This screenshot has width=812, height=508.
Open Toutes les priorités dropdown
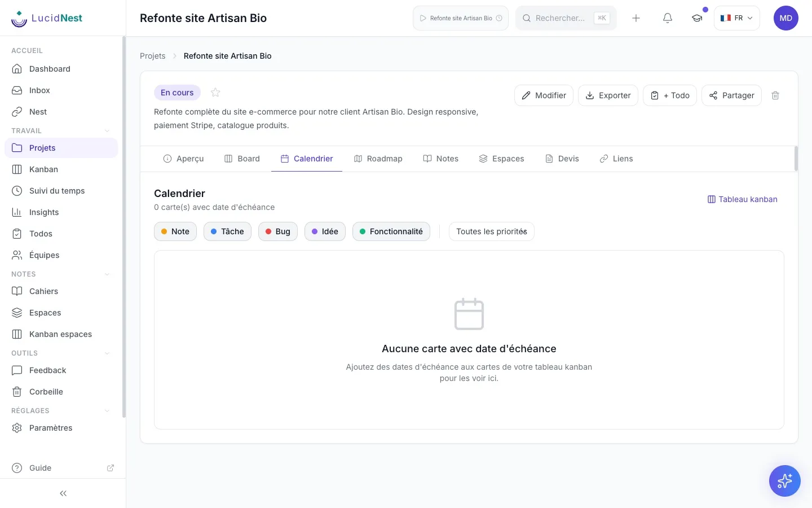(492, 231)
